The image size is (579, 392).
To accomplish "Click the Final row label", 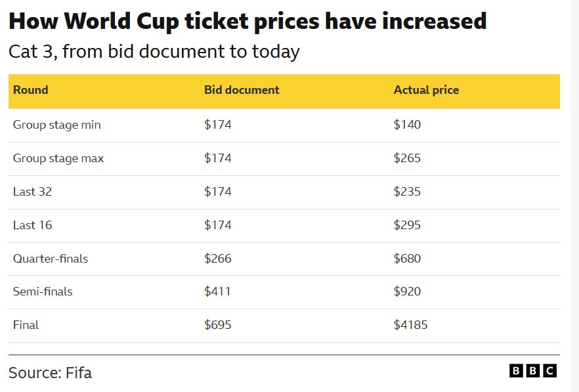I will (26, 325).
